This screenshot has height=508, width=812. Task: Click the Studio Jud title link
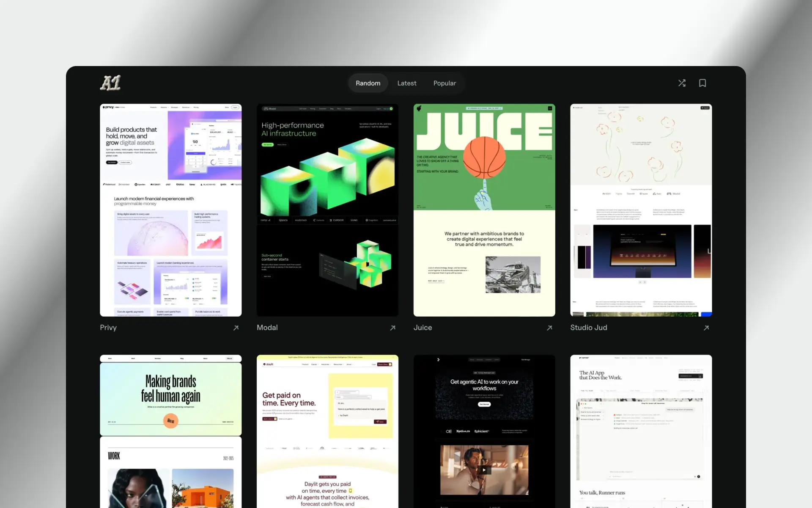click(x=589, y=328)
